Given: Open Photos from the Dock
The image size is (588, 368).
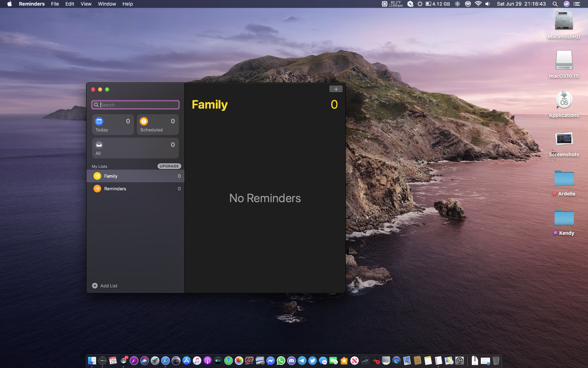Looking at the screenshot, I should click(x=239, y=361).
